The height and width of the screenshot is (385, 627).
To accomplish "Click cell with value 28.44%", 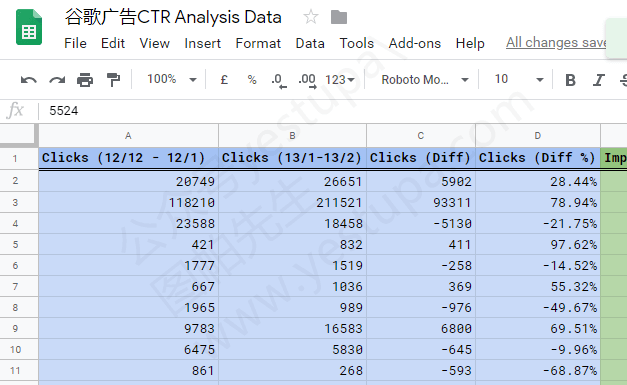I will [x=538, y=182].
